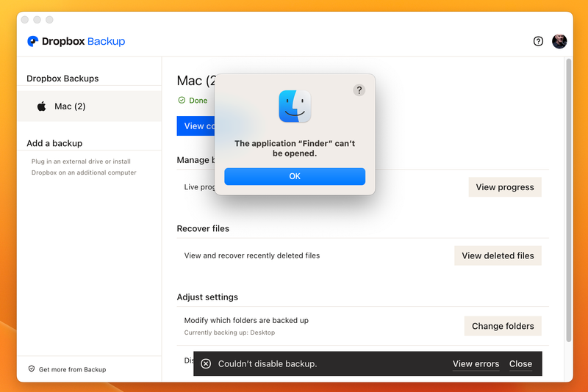Click the help button in Finder alert
The width and height of the screenshot is (588, 392).
tap(359, 90)
